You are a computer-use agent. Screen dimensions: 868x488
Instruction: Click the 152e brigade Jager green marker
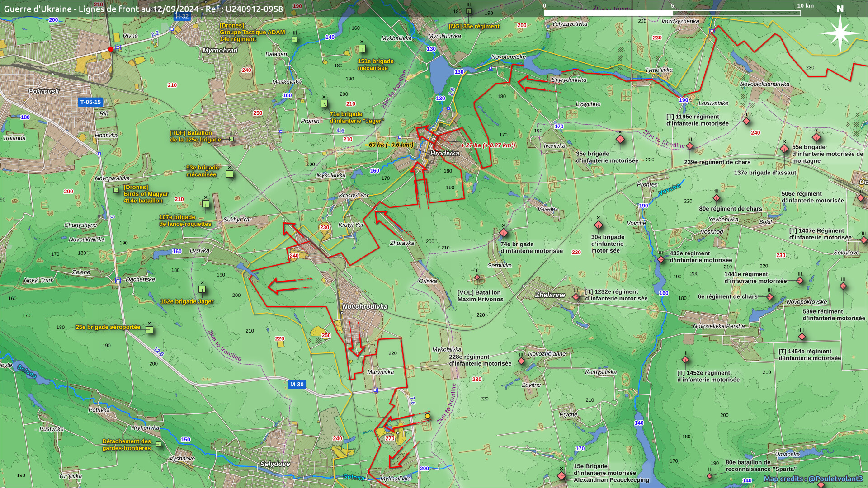coord(202,289)
